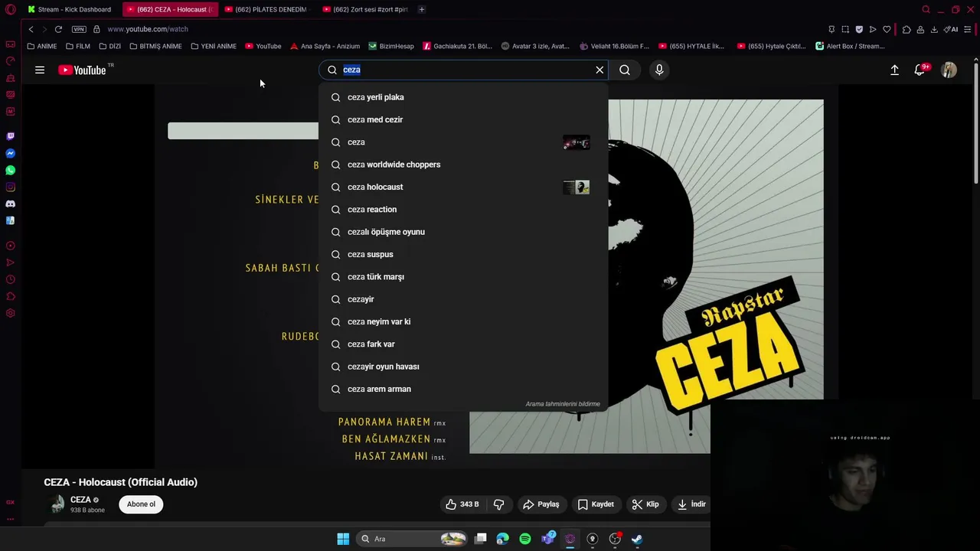This screenshot has width=980, height=551.
Task: Select suggestion 'ceza med cezir'
Action: 463,119
